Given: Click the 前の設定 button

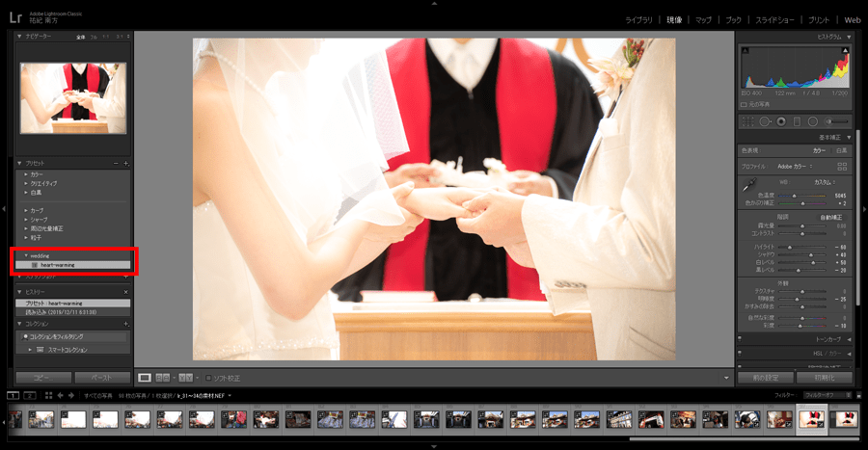Looking at the screenshot, I should point(766,378).
